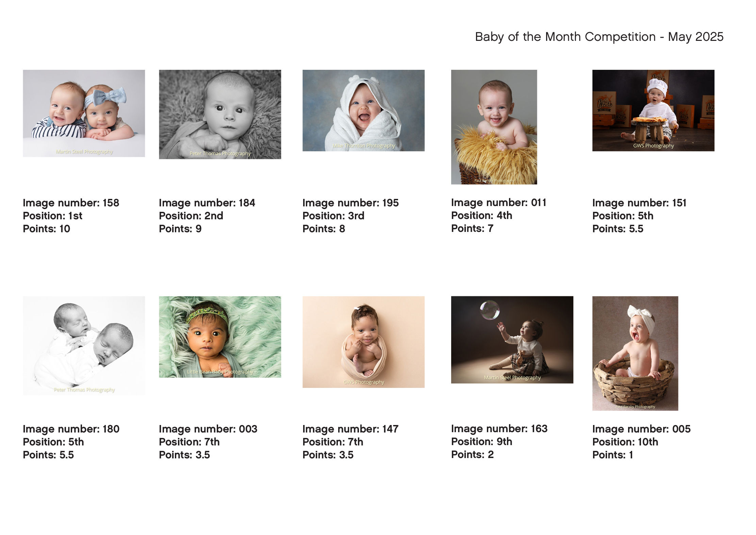This screenshot has width=756, height=535.
Task: Click the twin babies photo numbered 158
Action: (x=84, y=113)
